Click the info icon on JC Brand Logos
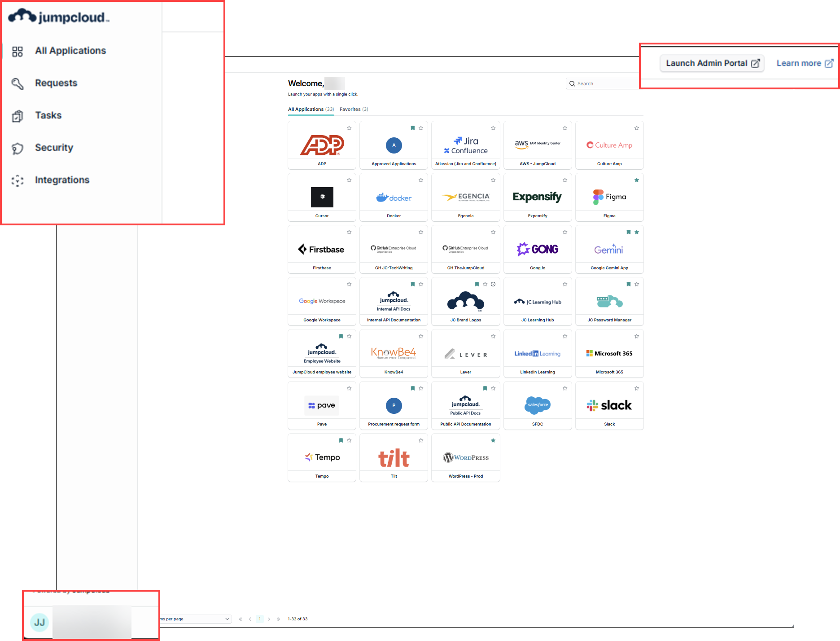This screenshot has width=840, height=641. click(x=493, y=284)
